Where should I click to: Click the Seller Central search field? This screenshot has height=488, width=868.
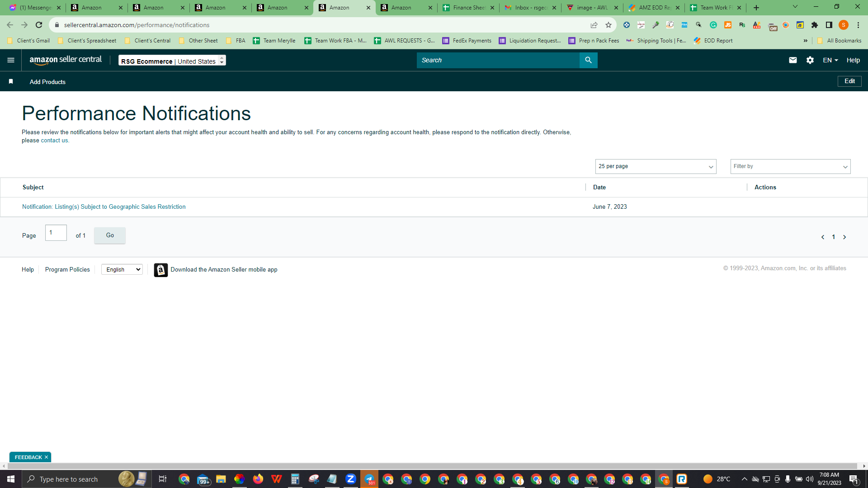pyautogui.click(x=498, y=60)
